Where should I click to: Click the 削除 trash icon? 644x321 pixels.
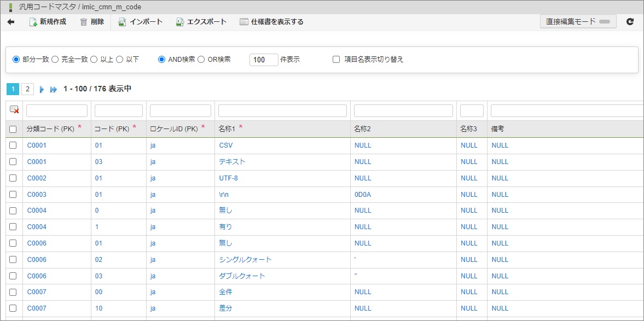[x=84, y=22]
